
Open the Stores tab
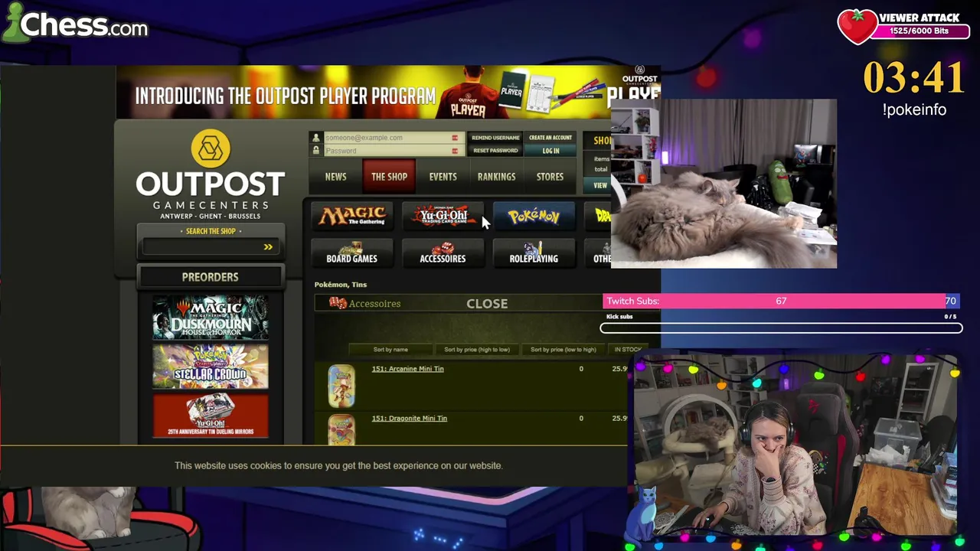550,177
